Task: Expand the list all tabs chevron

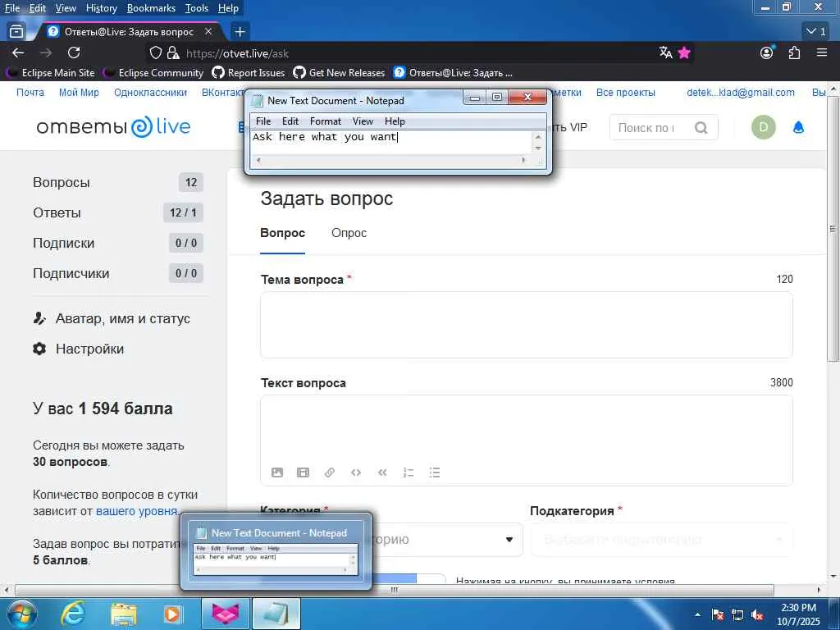Action: pyautogui.click(x=817, y=32)
